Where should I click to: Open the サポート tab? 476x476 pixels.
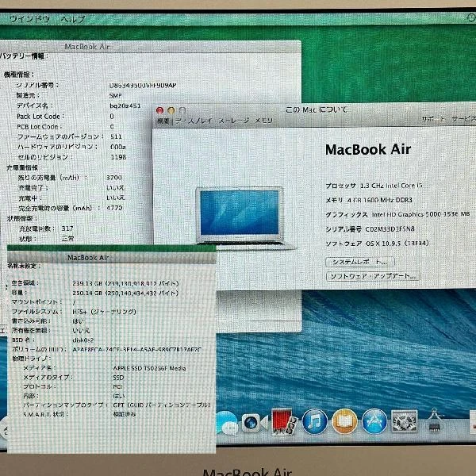pos(433,119)
